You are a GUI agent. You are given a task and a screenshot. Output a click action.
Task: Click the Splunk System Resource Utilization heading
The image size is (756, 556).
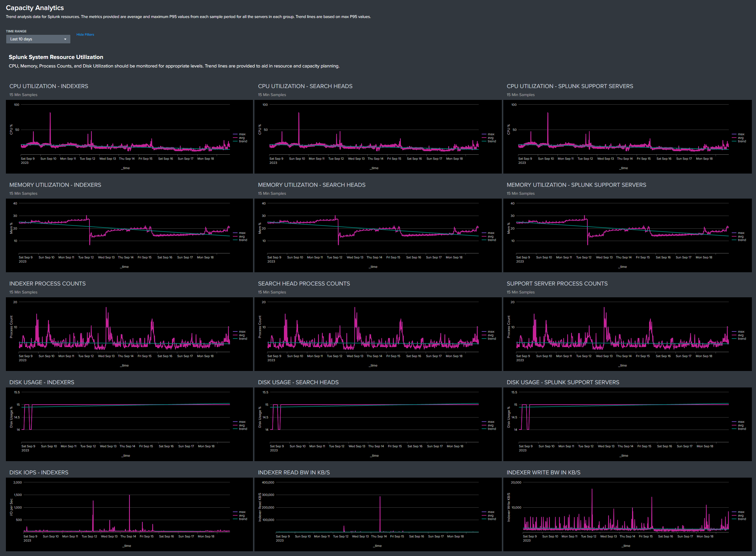[56, 57]
